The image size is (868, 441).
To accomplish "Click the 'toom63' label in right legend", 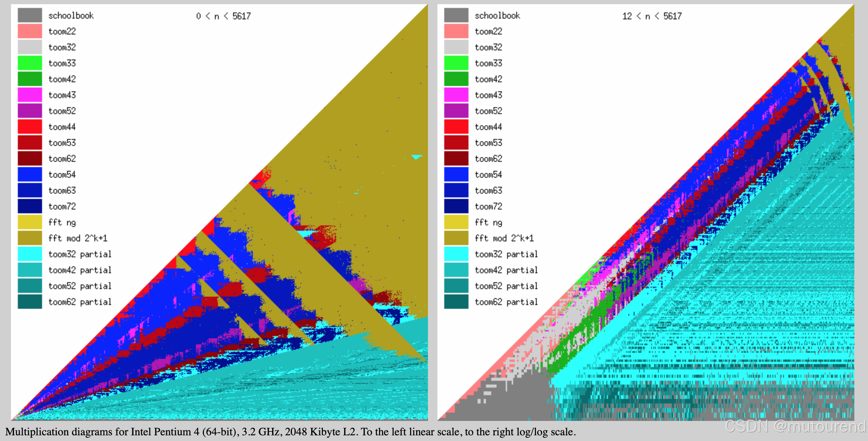I will coord(488,191).
